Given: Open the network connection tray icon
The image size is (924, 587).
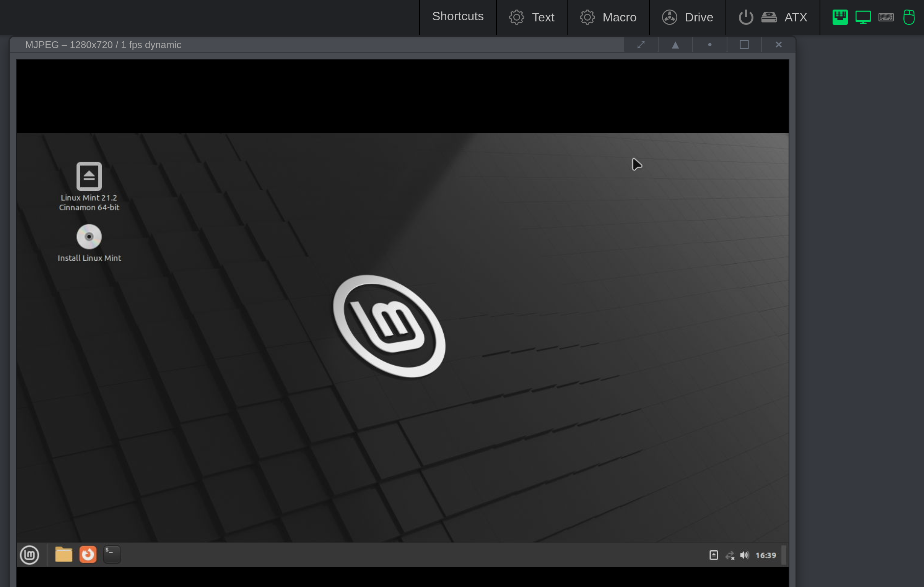Looking at the screenshot, I should coord(729,555).
